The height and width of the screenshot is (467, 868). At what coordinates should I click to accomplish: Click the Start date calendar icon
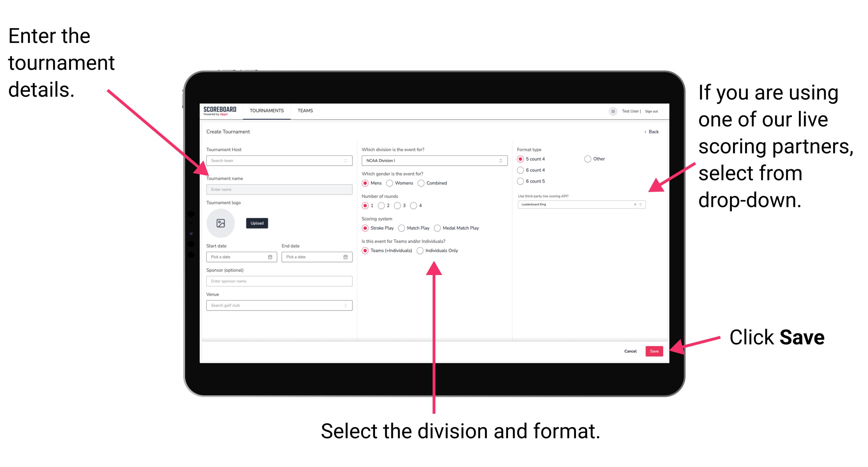(x=271, y=257)
